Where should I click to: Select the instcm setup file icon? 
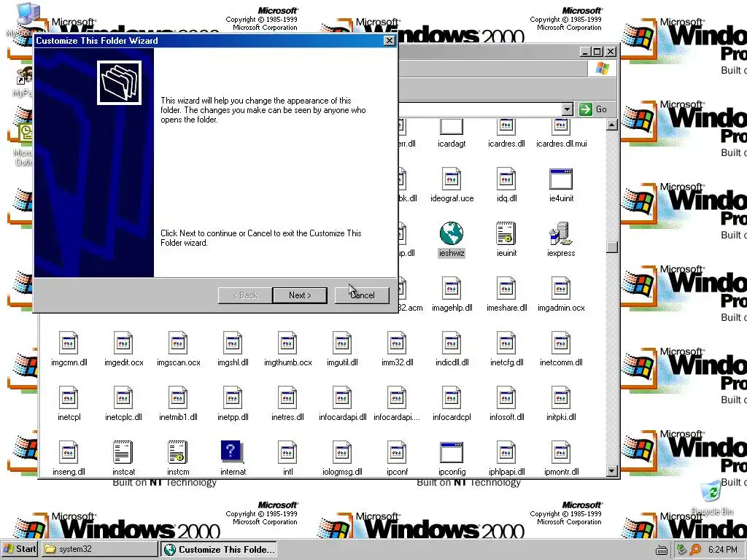(x=178, y=452)
